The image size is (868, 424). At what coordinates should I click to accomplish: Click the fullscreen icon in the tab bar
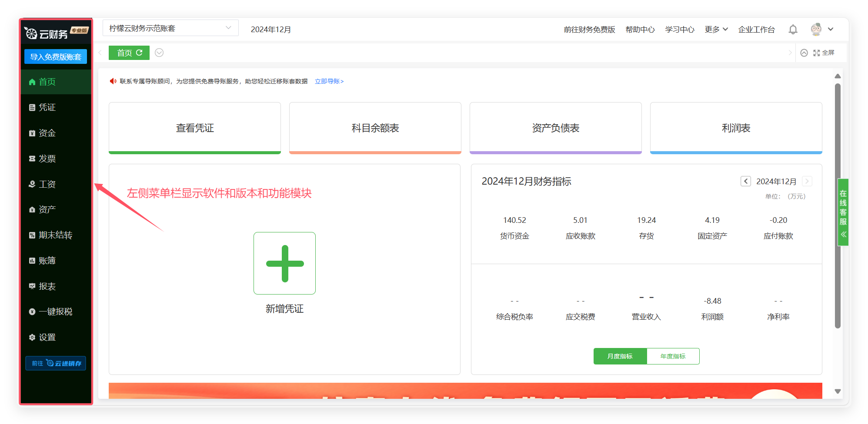pos(817,53)
